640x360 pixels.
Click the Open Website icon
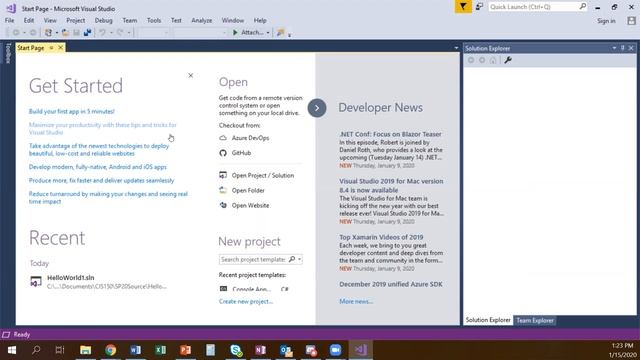[x=223, y=205]
